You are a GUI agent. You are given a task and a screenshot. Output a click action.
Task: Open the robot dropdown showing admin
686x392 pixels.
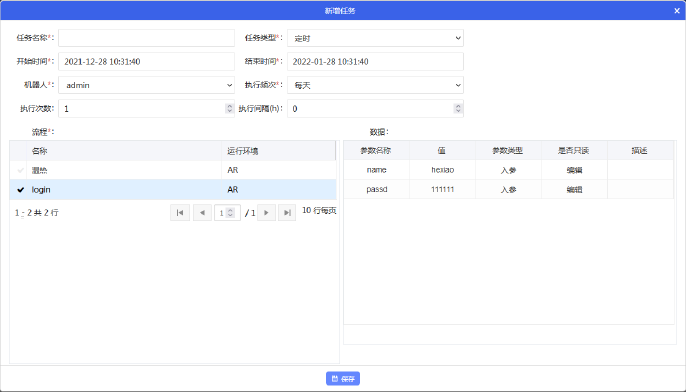click(147, 85)
